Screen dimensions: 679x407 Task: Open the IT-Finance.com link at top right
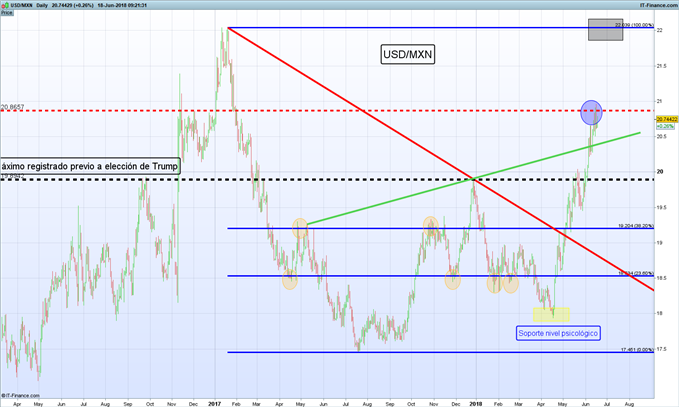pos(659,5)
